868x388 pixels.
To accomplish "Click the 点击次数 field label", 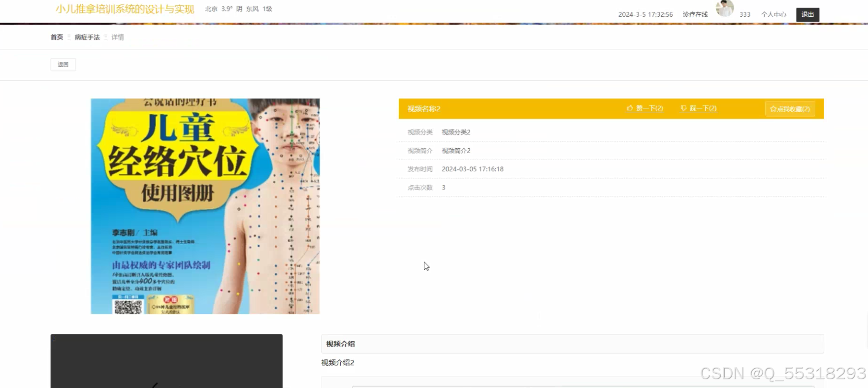I will pos(420,188).
